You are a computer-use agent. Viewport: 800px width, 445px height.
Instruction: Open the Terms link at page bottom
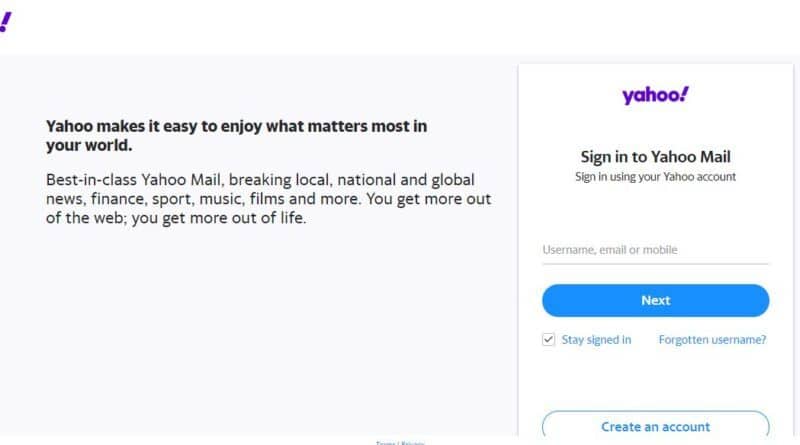tap(385, 442)
